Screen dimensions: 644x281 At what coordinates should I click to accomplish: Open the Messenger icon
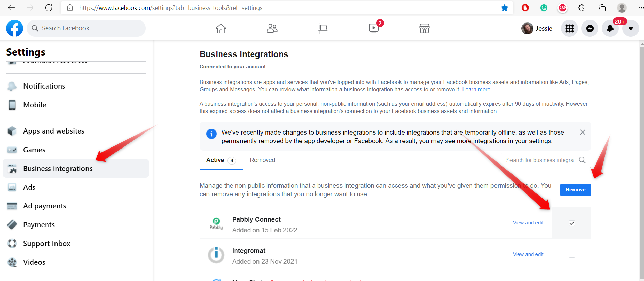pos(590,29)
